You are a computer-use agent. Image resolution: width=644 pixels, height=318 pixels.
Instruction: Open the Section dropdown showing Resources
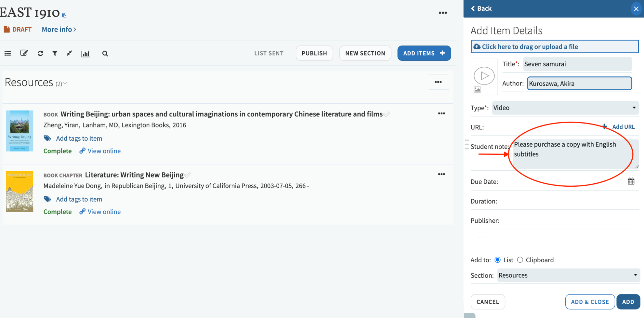coord(568,275)
